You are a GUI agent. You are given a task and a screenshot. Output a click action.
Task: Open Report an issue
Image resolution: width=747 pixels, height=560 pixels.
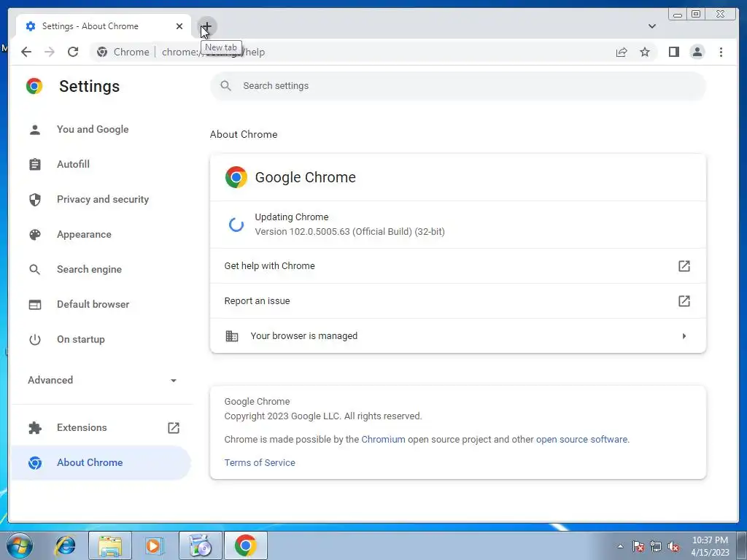click(458, 301)
